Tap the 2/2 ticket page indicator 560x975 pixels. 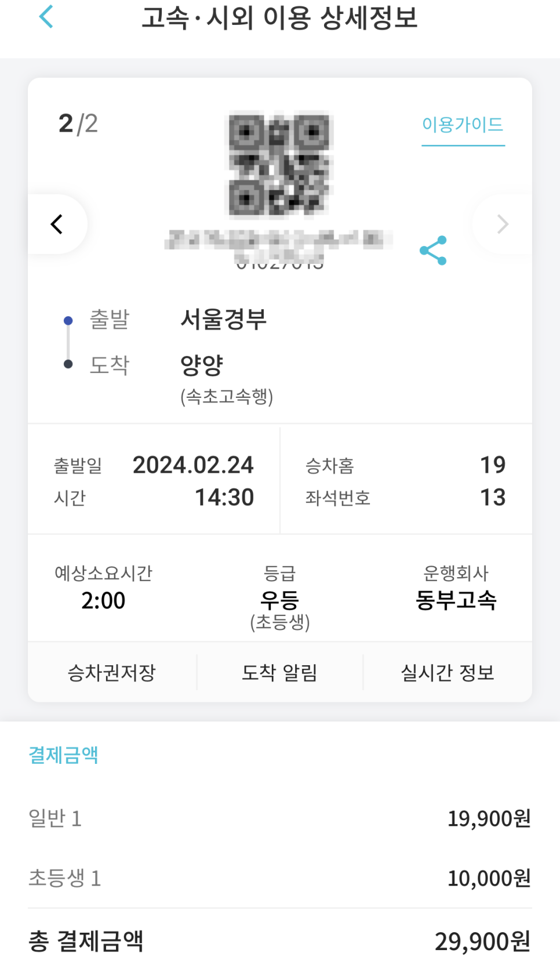[78, 124]
